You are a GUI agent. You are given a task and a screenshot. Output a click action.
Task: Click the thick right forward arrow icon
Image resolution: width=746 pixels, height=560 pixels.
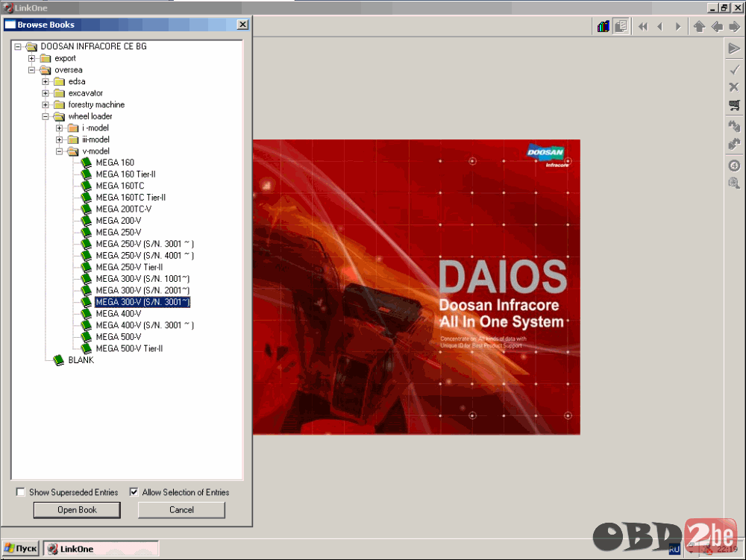tap(734, 27)
